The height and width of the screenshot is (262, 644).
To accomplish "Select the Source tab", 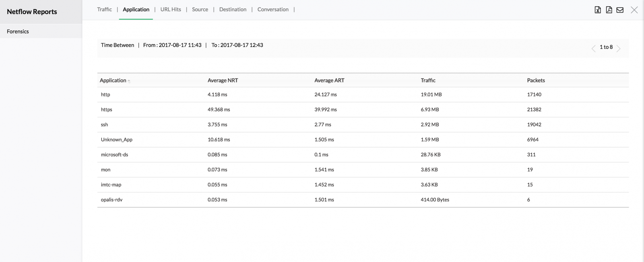I will pos(200,10).
